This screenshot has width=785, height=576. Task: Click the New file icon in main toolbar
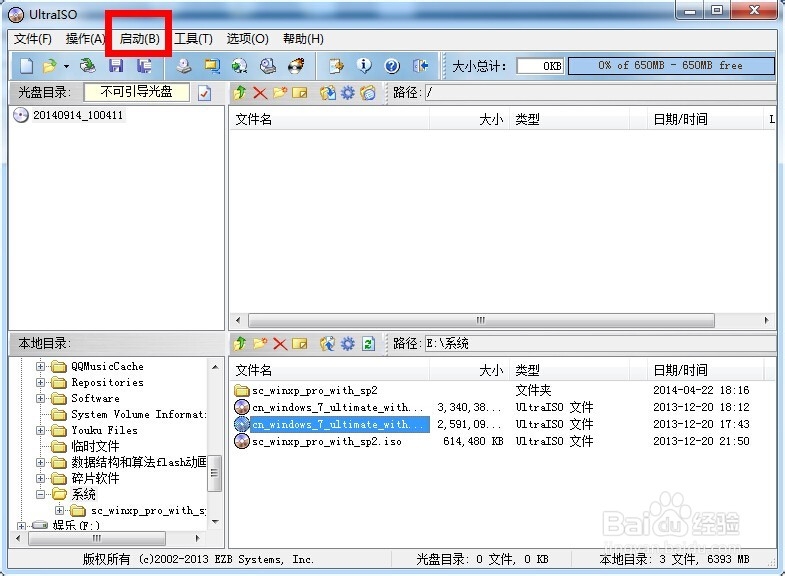pyautogui.click(x=27, y=66)
